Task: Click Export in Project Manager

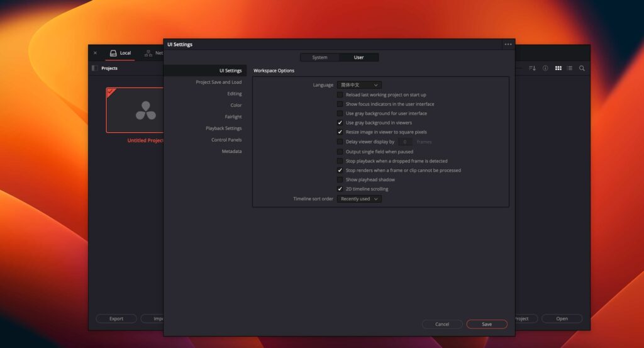Action: click(x=116, y=319)
